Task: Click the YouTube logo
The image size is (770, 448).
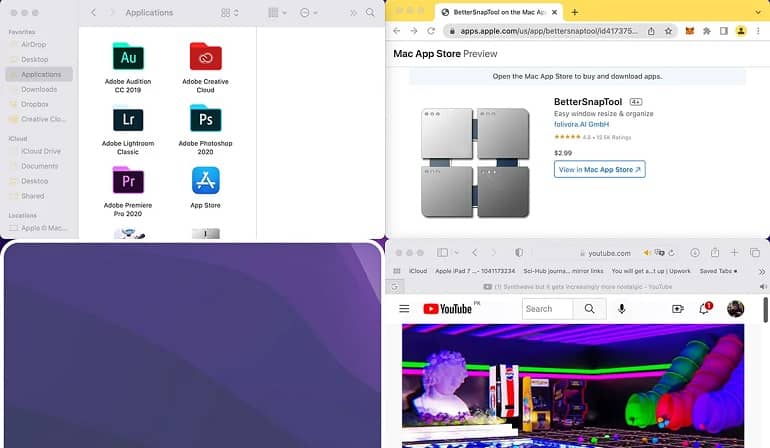Action: [447, 308]
